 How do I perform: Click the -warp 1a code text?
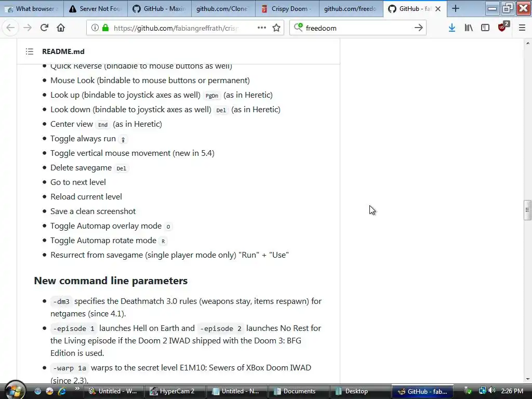point(70,368)
